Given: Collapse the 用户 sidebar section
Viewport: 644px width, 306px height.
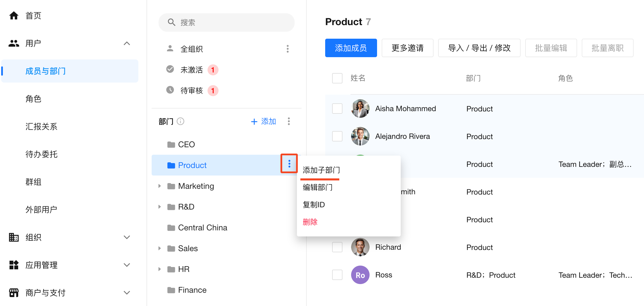Looking at the screenshot, I should click(127, 43).
